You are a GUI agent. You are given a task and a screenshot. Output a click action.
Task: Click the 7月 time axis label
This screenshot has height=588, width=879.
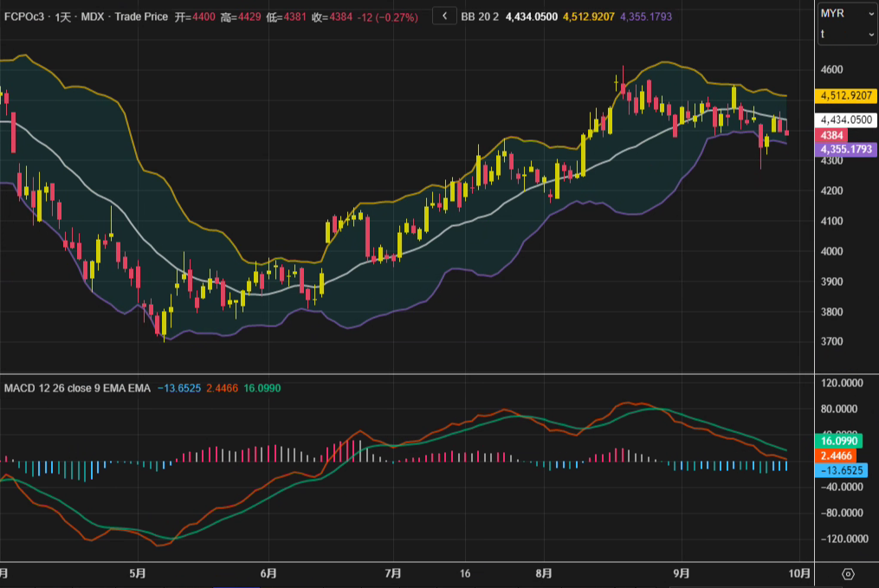[x=393, y=573]
